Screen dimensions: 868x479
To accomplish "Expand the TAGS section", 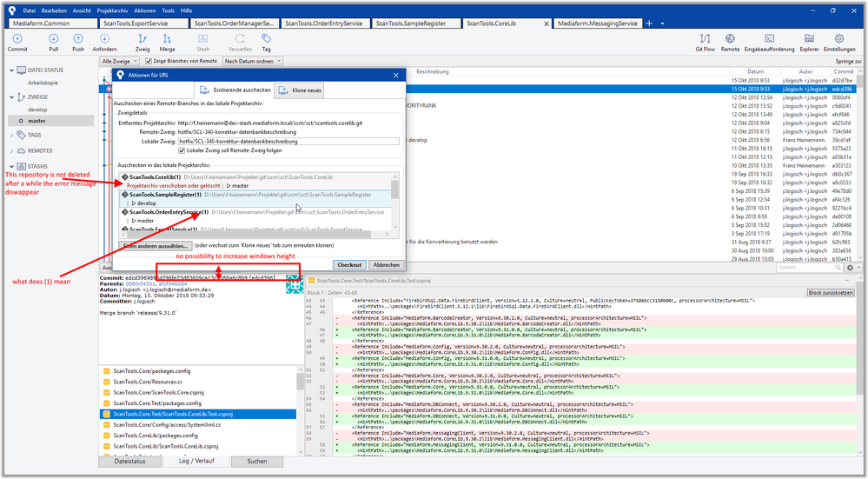I will tap(11, 135).
